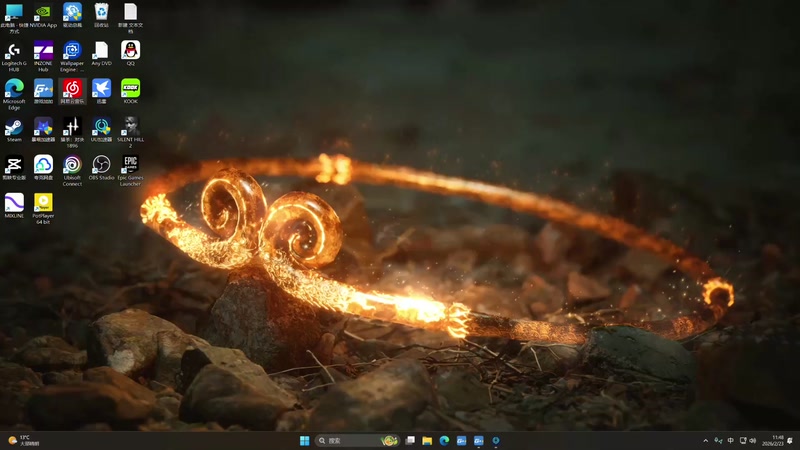Open the Windows Start menu
This screenshot has height=450, width=800.
pos(305,441)
